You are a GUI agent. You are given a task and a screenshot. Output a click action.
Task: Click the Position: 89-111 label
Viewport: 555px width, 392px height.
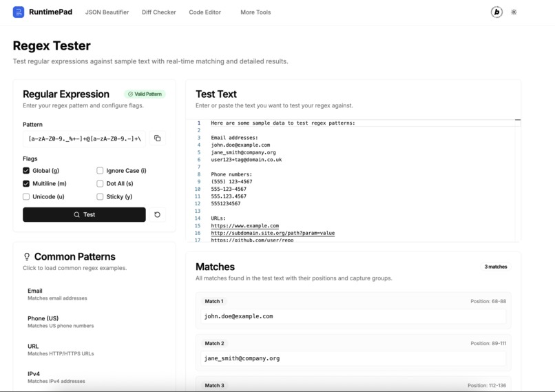coord(488,344)
